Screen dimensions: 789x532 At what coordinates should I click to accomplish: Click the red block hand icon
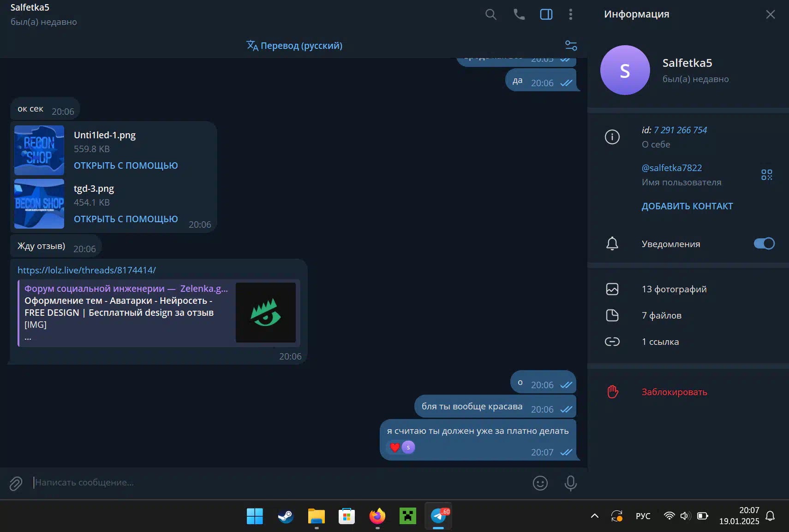(612, 392)
